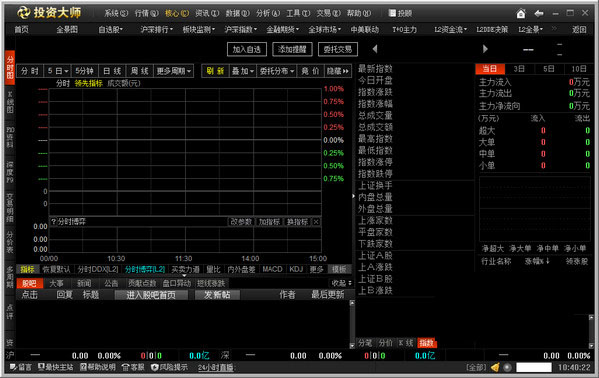Click 加入自选 button
The height and width of the screenshot is (378, 599).
point(247,49)
